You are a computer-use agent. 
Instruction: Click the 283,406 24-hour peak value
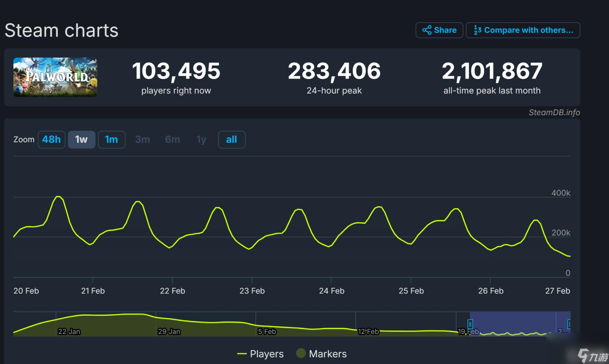(334, 71)
